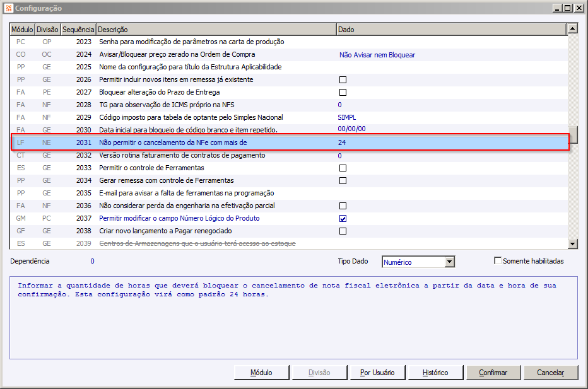This screenshot has height=389, width=588.
Task: Click the Cancelar button
Action: pos(551,373)
